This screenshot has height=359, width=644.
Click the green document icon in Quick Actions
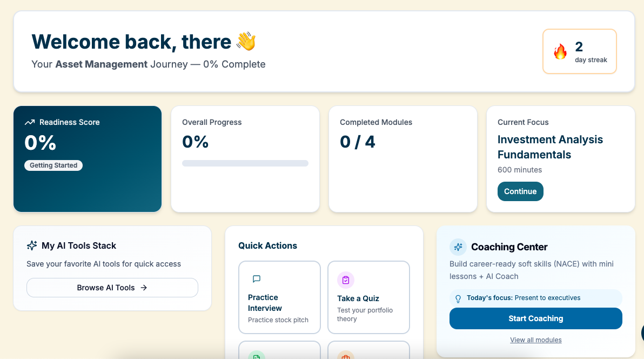[257, 356]
